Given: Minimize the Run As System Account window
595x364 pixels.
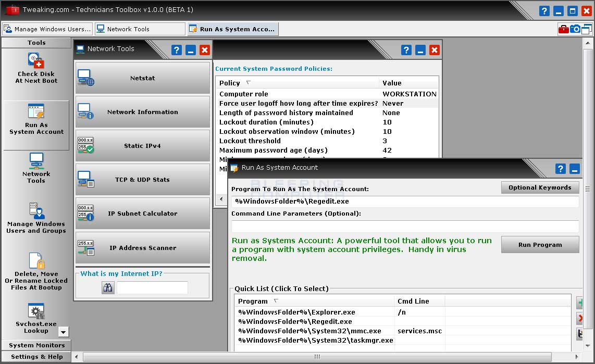Looking at the screenshot, I should (575, 169).
